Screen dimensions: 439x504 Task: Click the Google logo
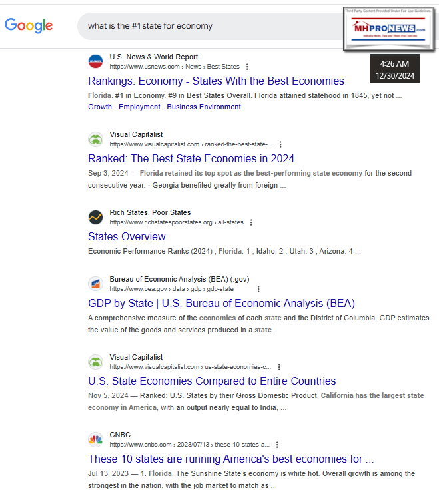tap(29, 26)
